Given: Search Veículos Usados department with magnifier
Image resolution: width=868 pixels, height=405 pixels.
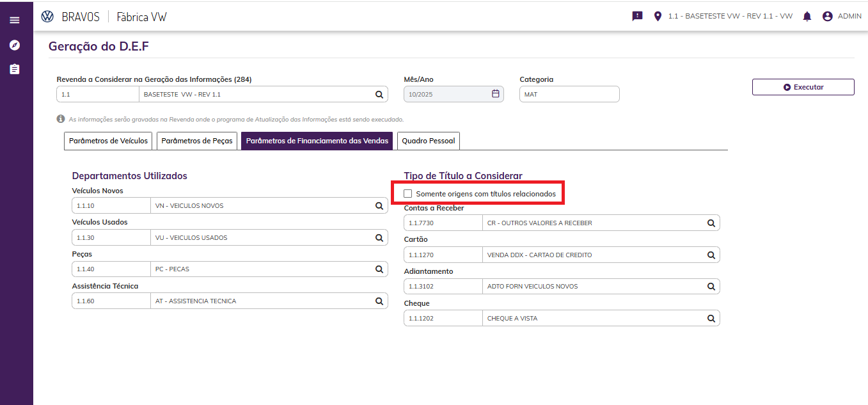Looking at the screenshot, I should pos(379,237).
